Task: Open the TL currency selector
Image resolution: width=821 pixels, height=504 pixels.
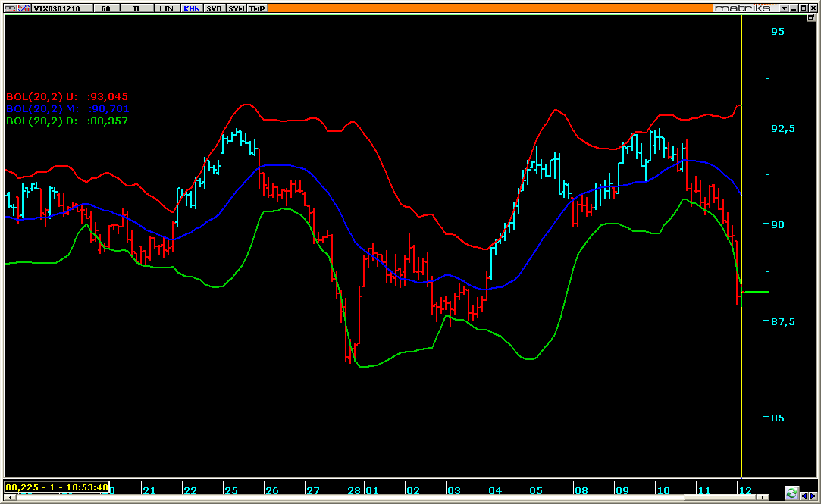Action: (136, 8)
